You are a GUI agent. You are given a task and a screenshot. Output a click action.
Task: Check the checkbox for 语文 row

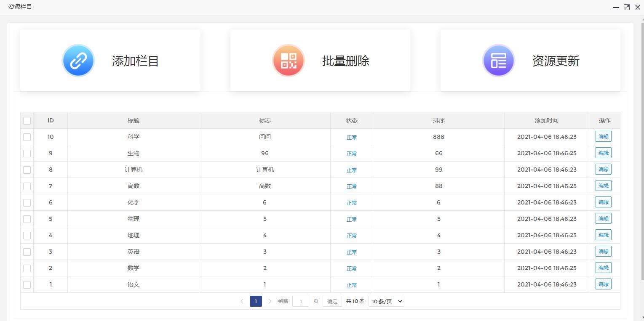tap(27, 284)
